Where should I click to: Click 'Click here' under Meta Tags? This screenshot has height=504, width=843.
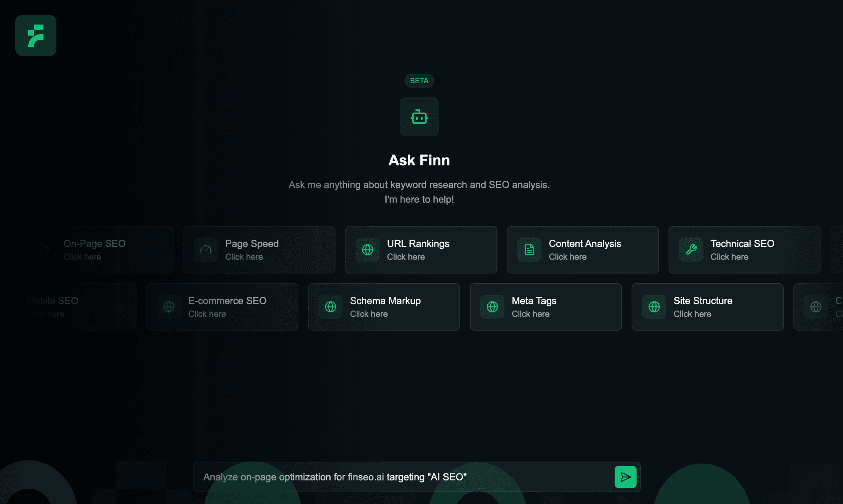point(531,314)
